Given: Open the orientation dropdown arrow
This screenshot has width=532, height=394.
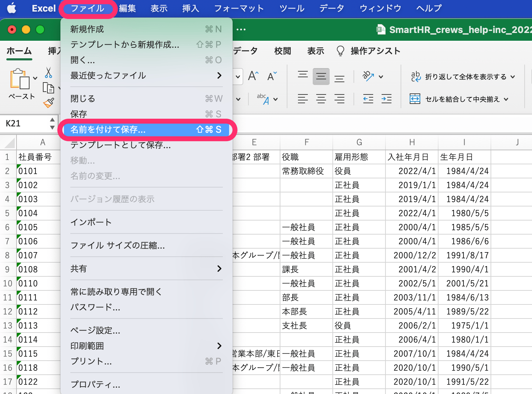Looking at the screenshot, I should click(381, 77).
